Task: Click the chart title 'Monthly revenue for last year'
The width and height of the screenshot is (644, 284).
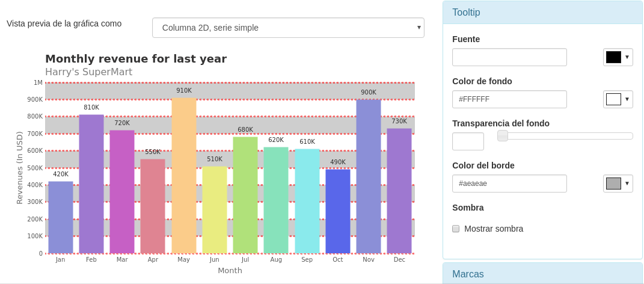Action: [x=136, y=59]
